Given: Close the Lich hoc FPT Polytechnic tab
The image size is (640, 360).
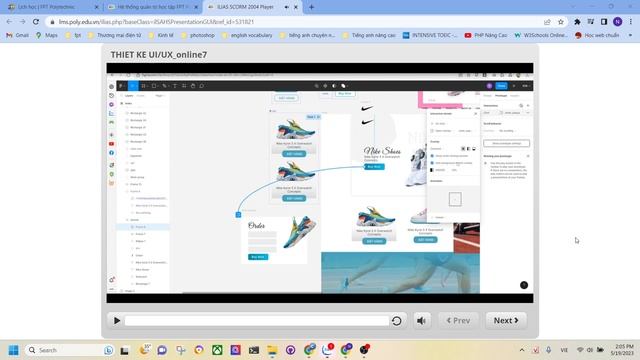Looking at the screenshot, I should [96, 7].
